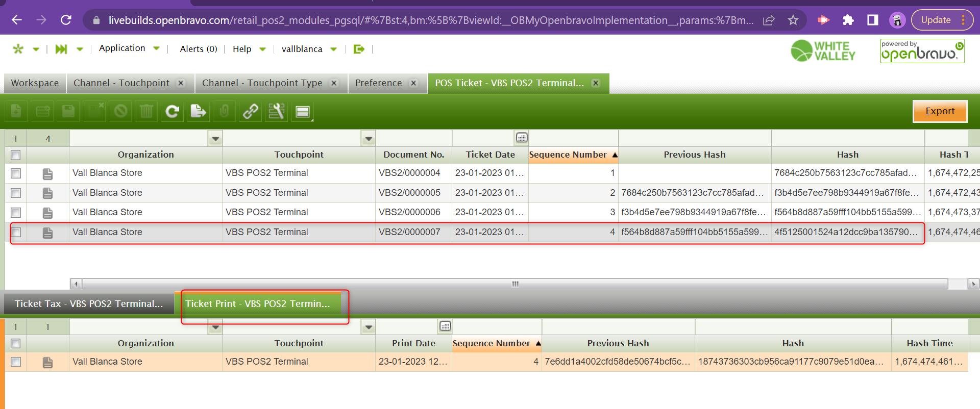Open Organization filter dropdown in POS Ticket grid
The width and height of the screenshot is (980, 409).
(x=215, y=138)
